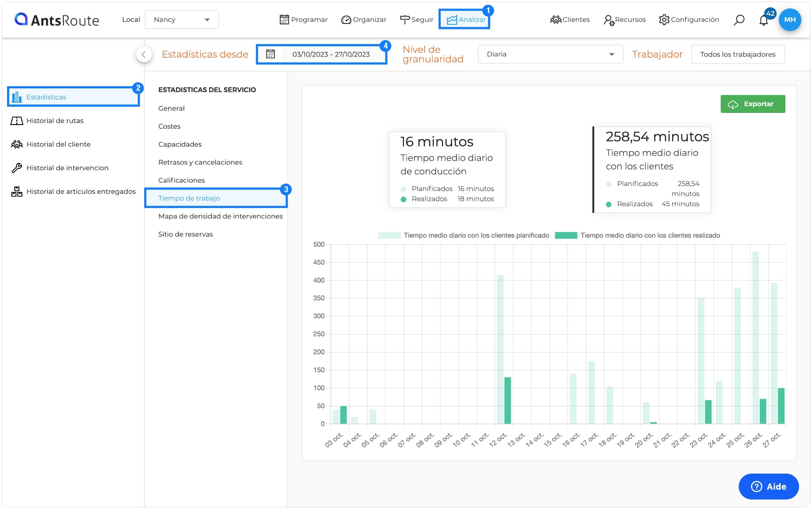Select the 16 minutos conducción card
The width and height of the screenshot is (812, 509).
coord(447,170)
